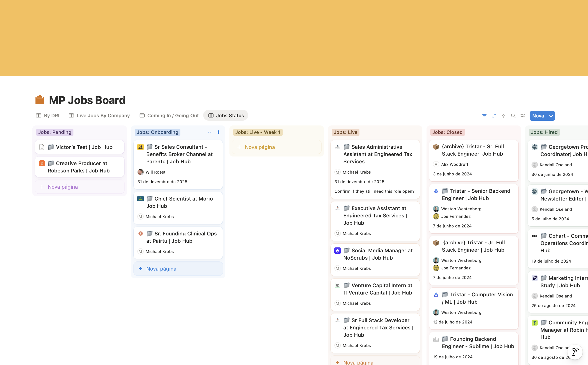
Task: Open view settings sliders icon
Action: [523, 116]
